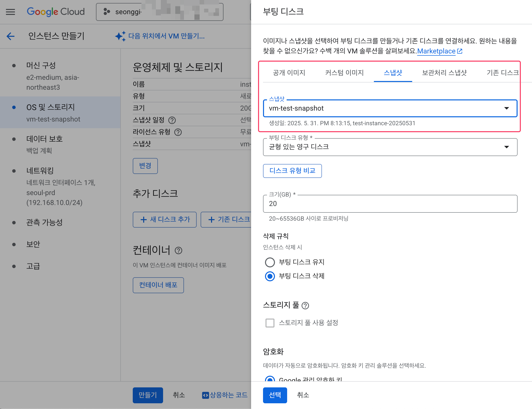Open the hamburger navigation menu
This screenshot has width=532, height=409.
pyautogui.click(x=10, y=12)
